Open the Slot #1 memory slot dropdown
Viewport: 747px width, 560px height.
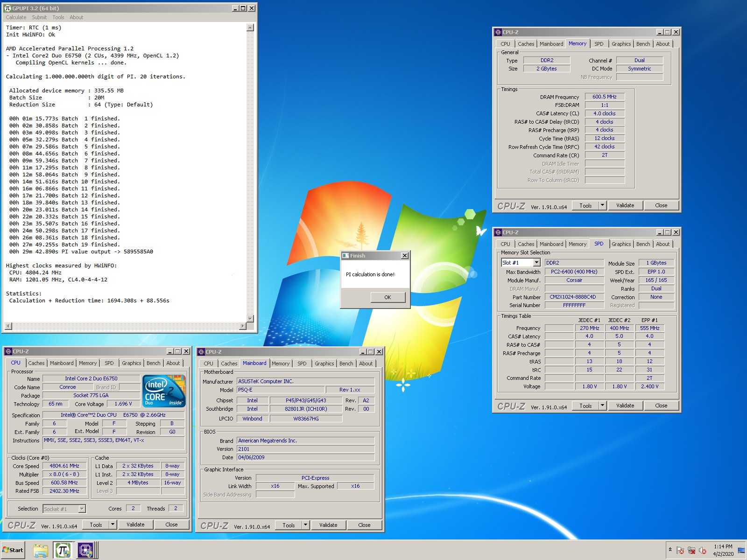click(537, 263)
